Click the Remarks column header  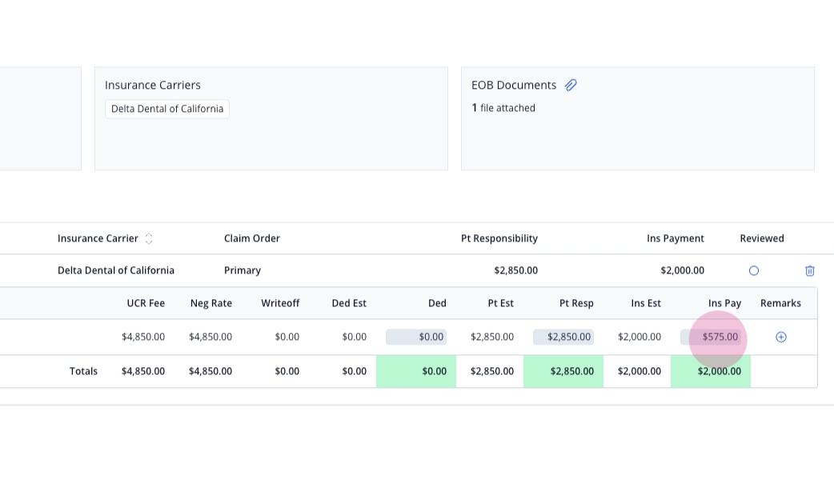tap(780, 303)
